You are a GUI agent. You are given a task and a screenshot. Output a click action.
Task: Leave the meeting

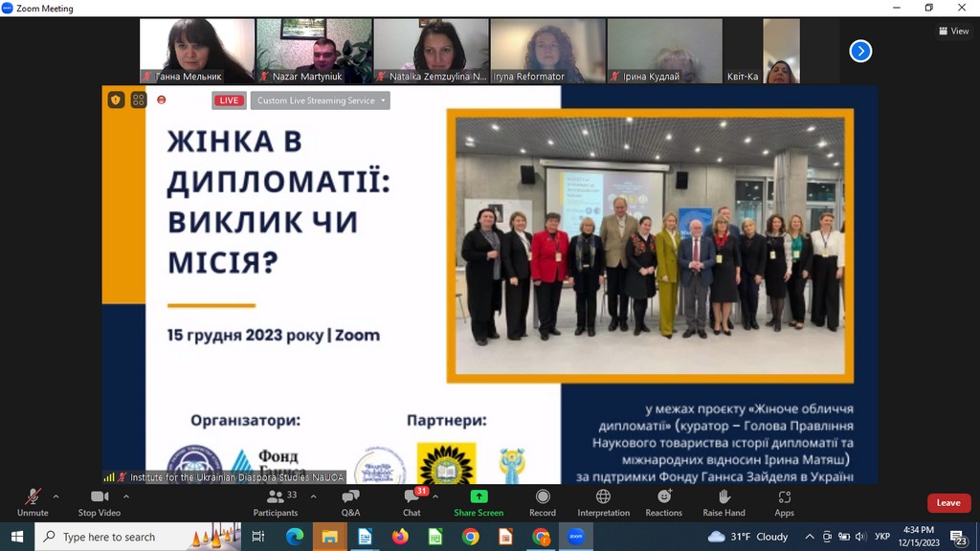coord(948,503)
